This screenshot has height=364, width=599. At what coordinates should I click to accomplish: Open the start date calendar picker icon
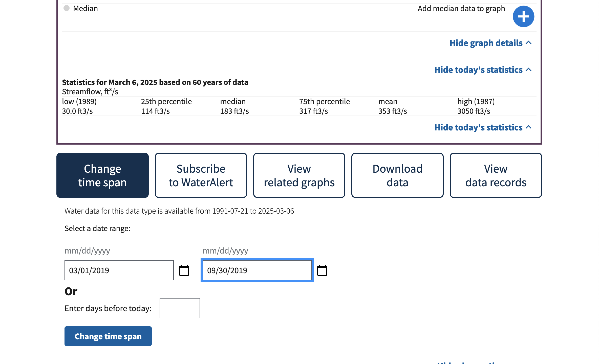184,270
